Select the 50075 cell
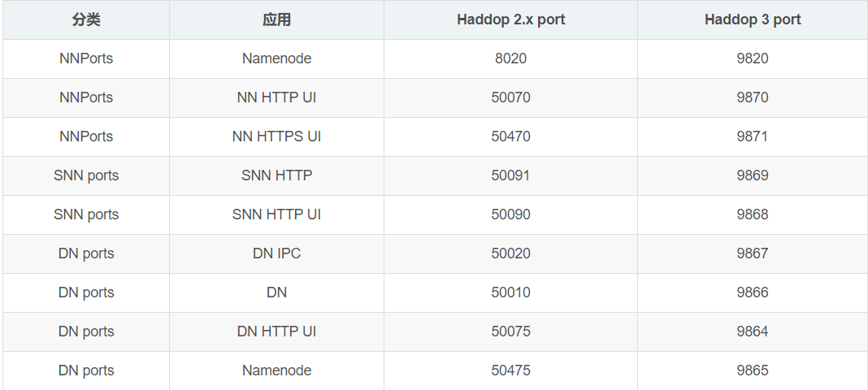868x390 pixels. [x=511, y=331]
